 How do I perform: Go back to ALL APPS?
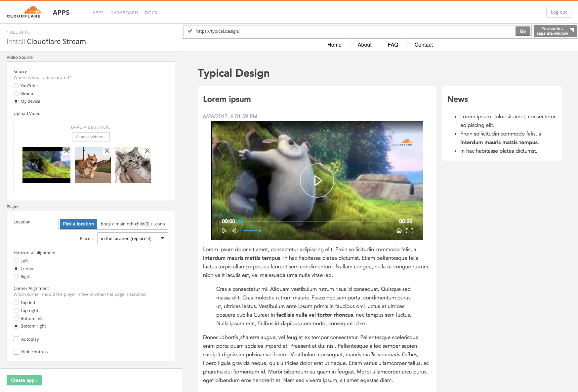[18, 32]
